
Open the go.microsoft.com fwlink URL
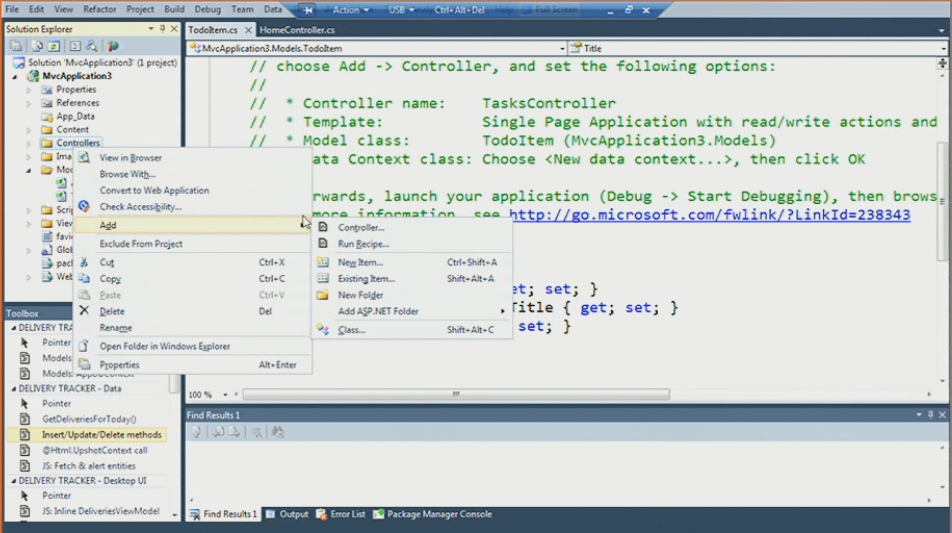coord(709,215)
